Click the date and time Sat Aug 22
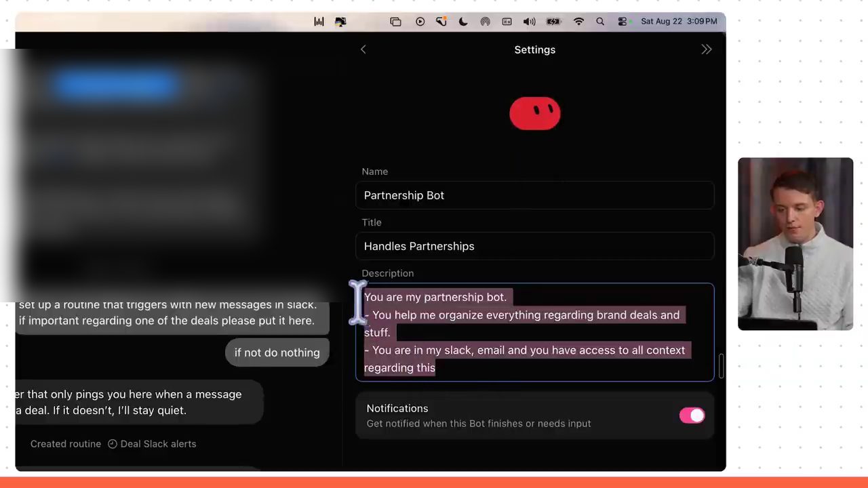 [679, 22]
